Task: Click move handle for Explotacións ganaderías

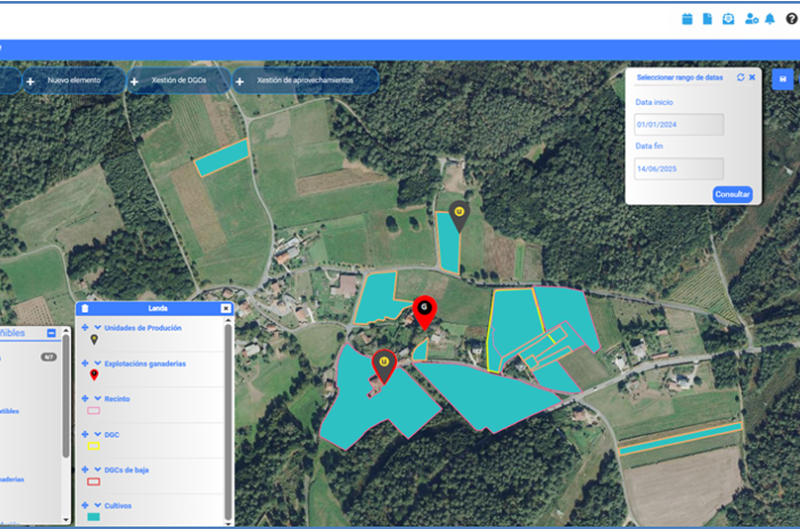Action: (x=85, y=363)
